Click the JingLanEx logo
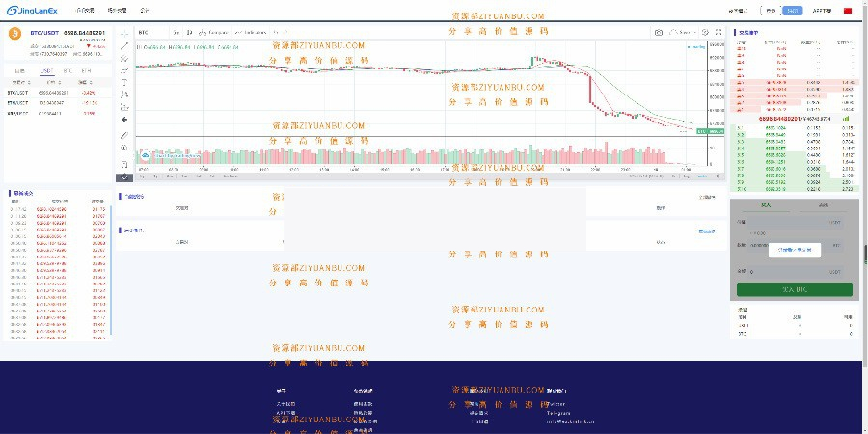The image size is (868, 434). [33, 11]
